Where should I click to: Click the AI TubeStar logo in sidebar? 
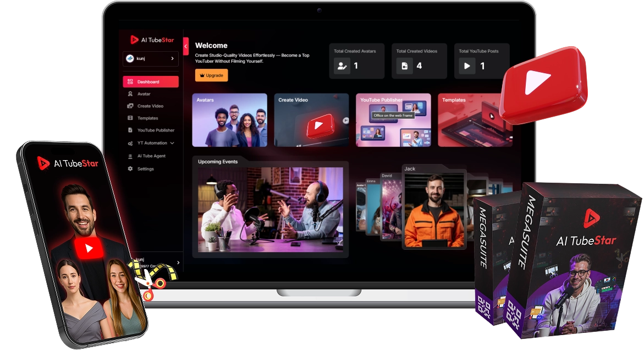151,40
